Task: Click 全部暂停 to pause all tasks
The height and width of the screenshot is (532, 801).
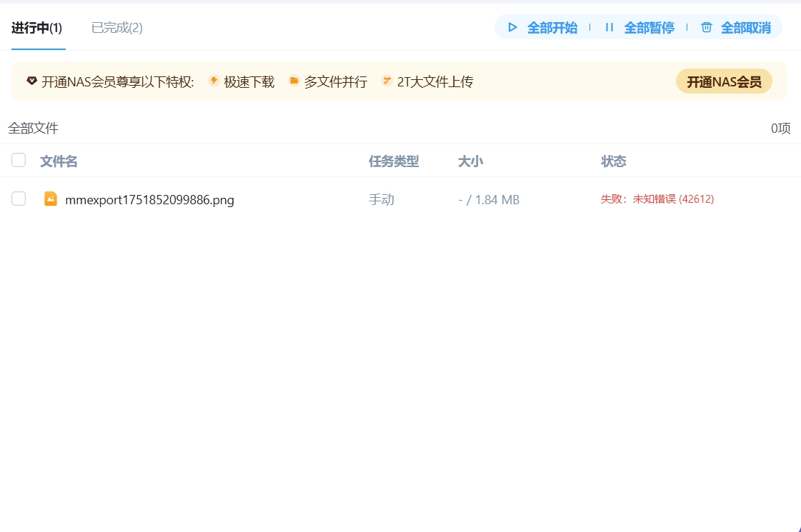Action: click(641, 27)
